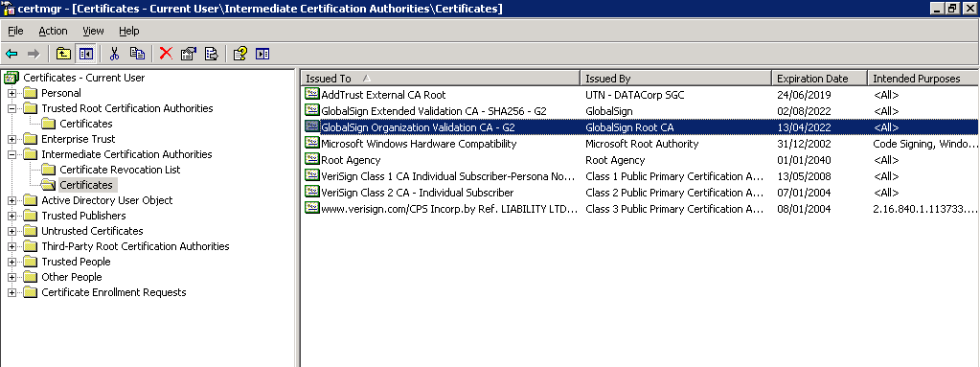Restore down the certmgr window

[x=952, y=8]
